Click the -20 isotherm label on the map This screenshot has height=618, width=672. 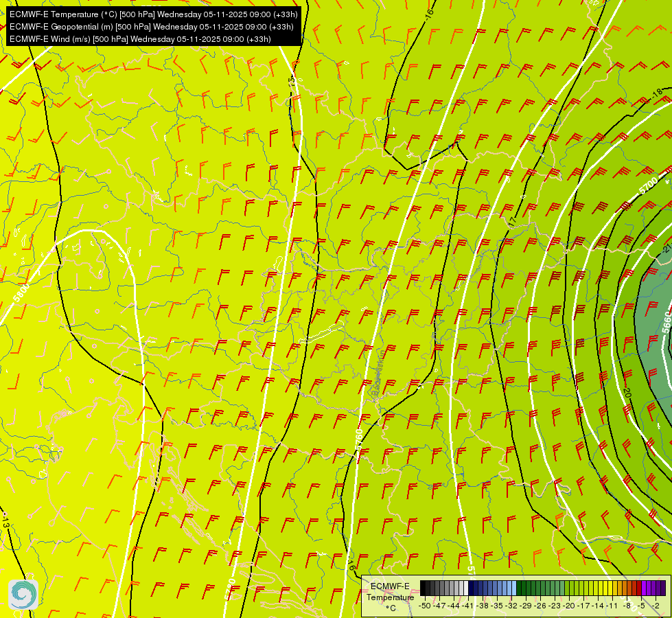[627, 391]
